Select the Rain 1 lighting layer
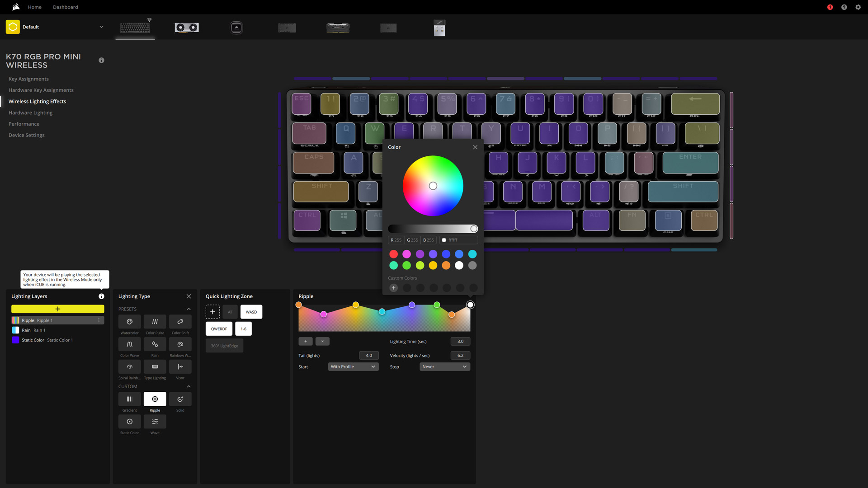 [58, 330]
